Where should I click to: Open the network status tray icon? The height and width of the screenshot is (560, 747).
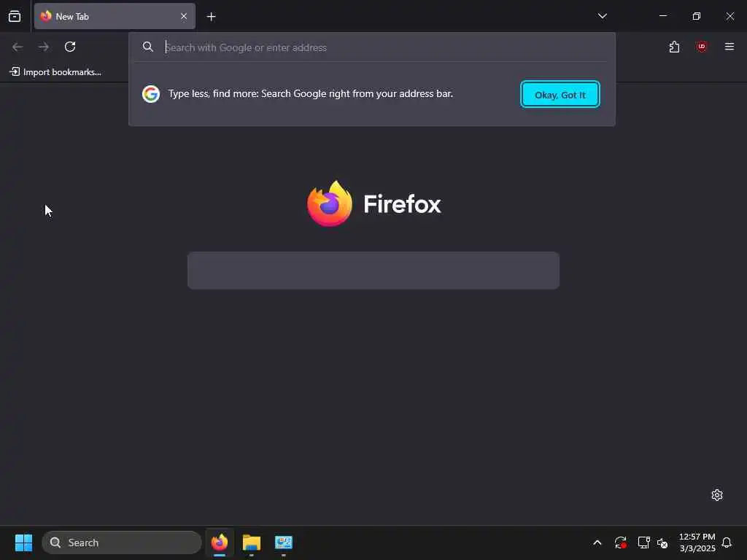point(643,542)
